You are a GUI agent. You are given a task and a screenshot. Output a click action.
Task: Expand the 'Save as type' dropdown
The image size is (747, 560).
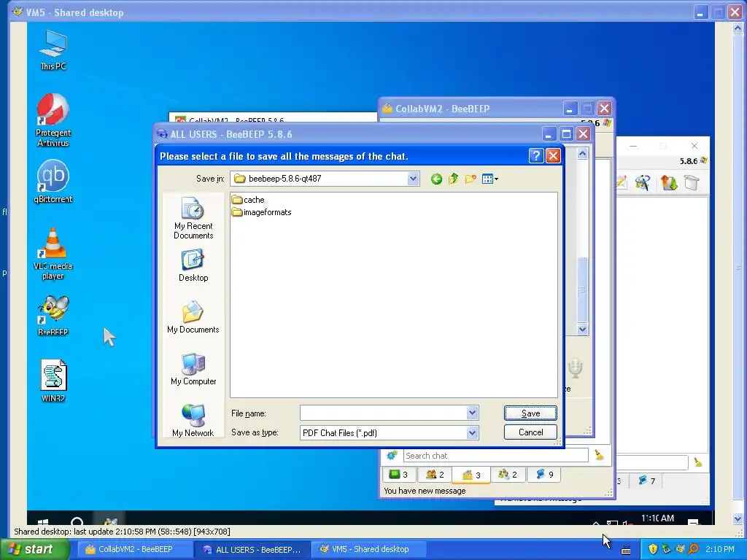[x=472, y=433]
